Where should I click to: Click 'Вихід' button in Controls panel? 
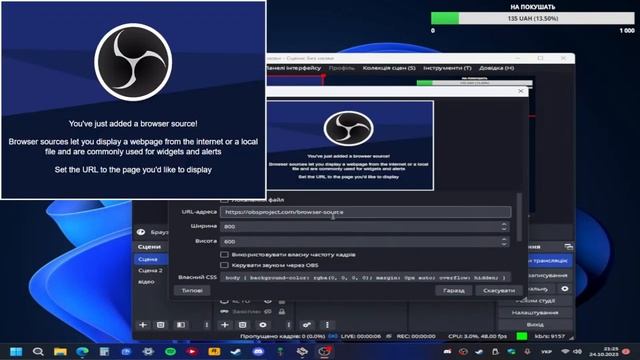tap(535, 324)
